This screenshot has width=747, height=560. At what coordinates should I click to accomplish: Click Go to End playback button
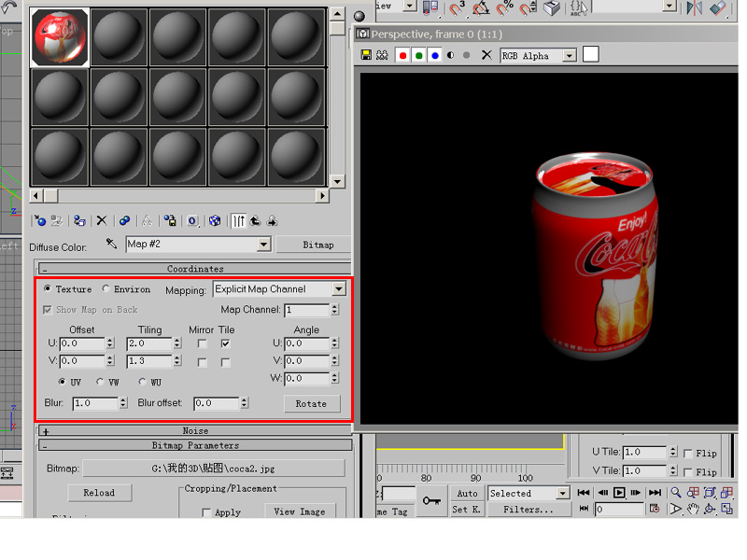coord(655,493)
